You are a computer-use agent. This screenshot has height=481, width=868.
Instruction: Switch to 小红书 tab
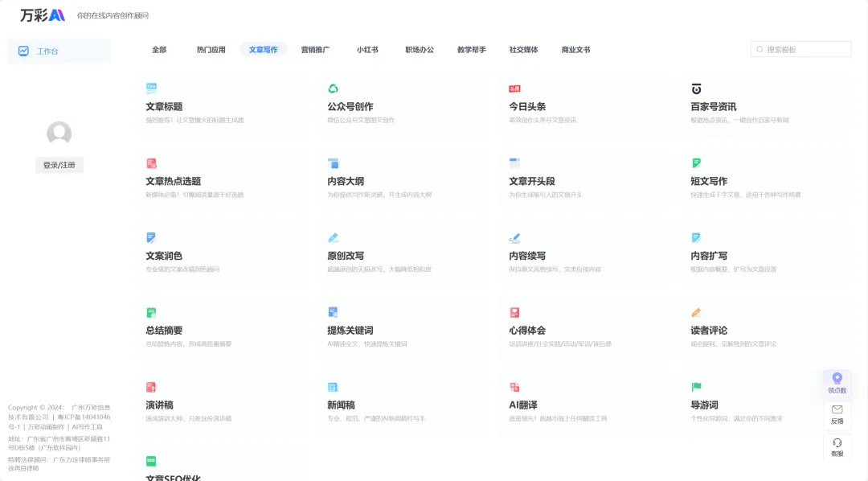[367, 49]
